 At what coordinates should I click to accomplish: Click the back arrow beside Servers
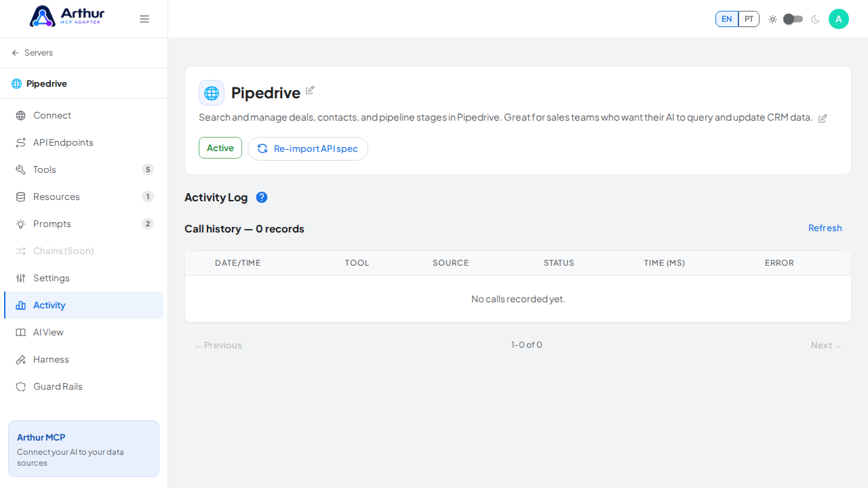16,53
